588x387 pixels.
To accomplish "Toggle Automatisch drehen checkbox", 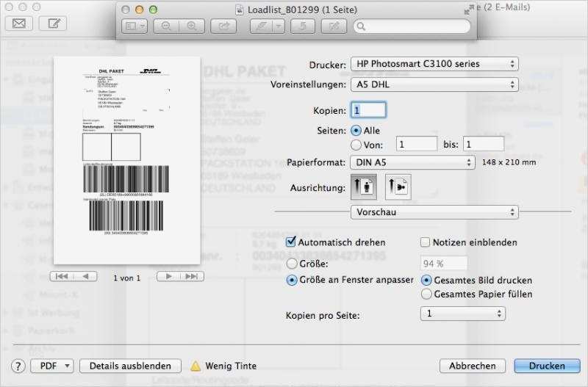I will [291, 242].
